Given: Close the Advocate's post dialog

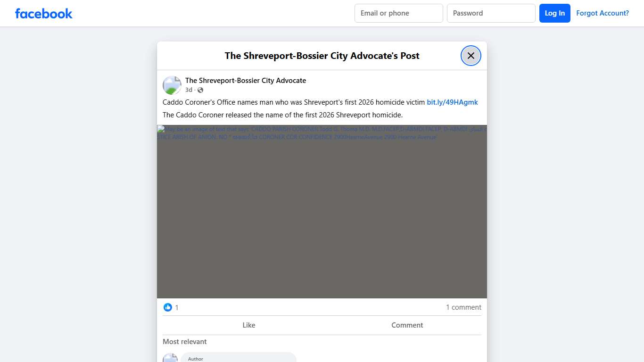Looking at the screenshot, I should 471,56.
